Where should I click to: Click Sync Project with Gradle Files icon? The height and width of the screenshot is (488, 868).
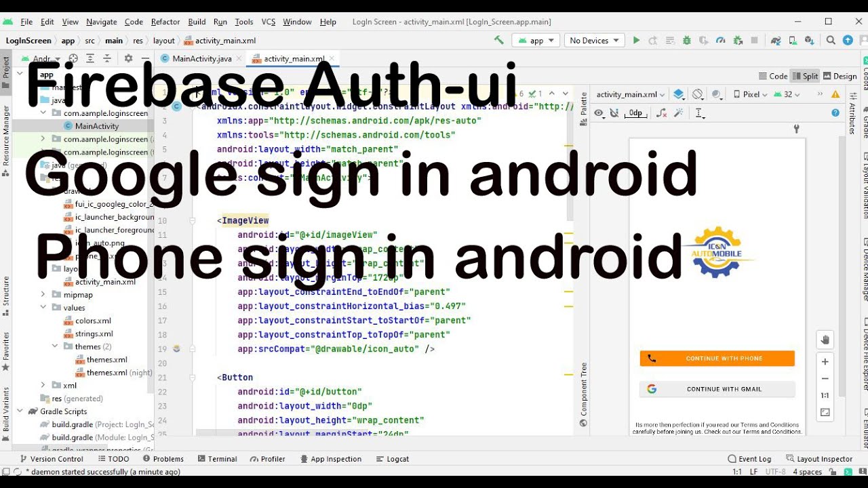[x=776, y=40]
